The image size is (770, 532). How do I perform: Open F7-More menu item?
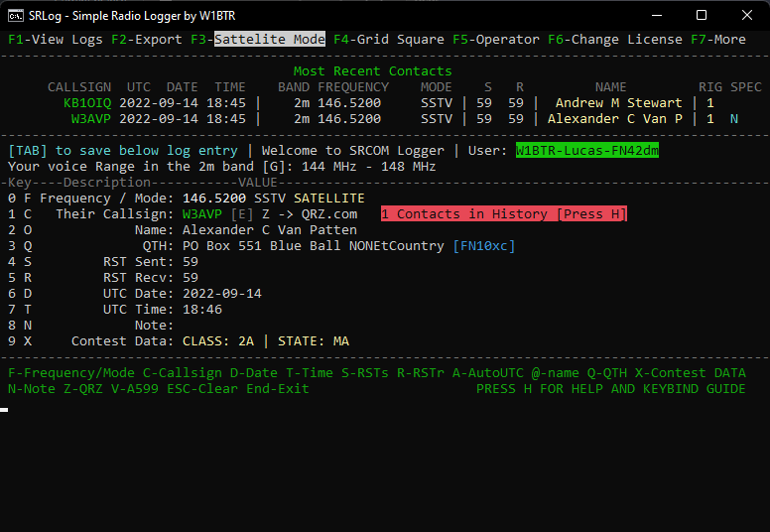point(718,40)
